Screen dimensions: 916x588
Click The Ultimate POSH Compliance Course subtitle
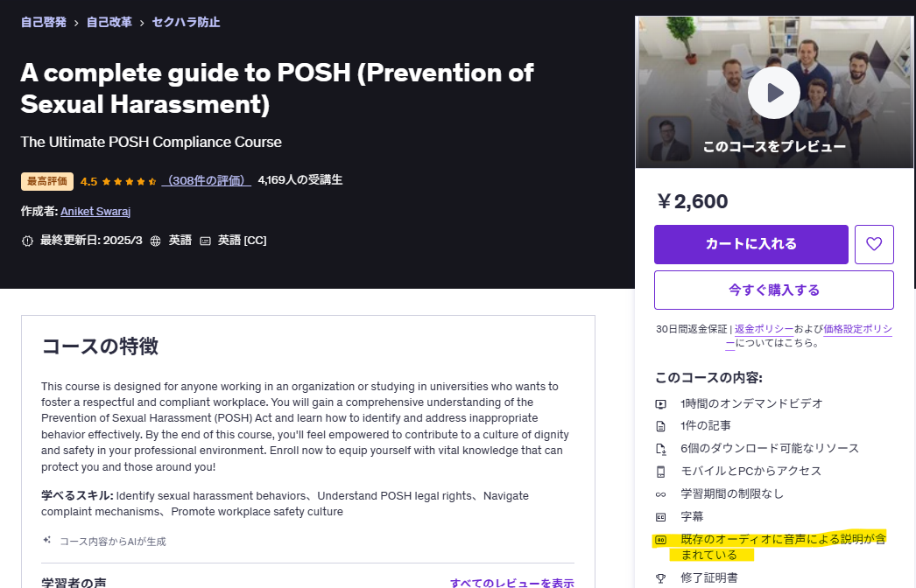pos(151,142)
